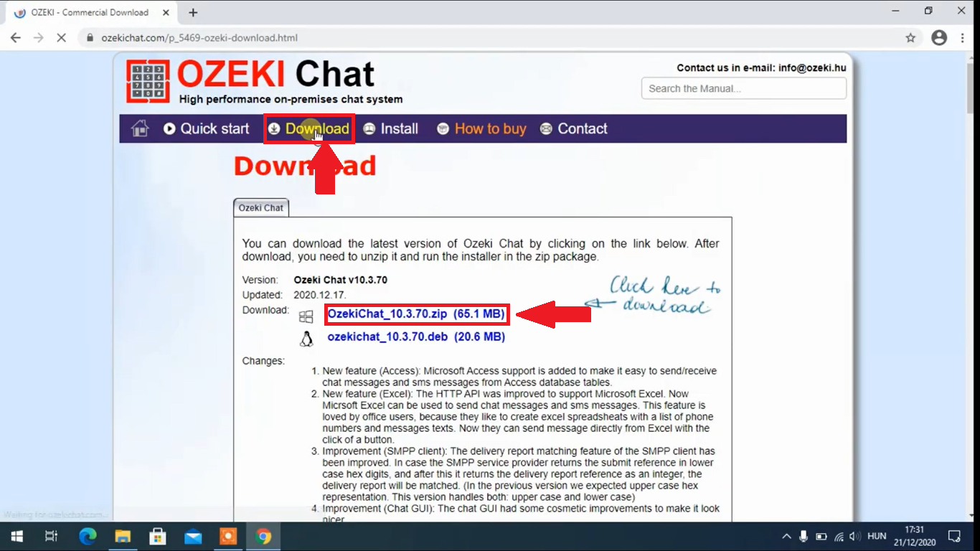
Task: Open Microsoft Edge from the taskbar
Action: (88, 536)
